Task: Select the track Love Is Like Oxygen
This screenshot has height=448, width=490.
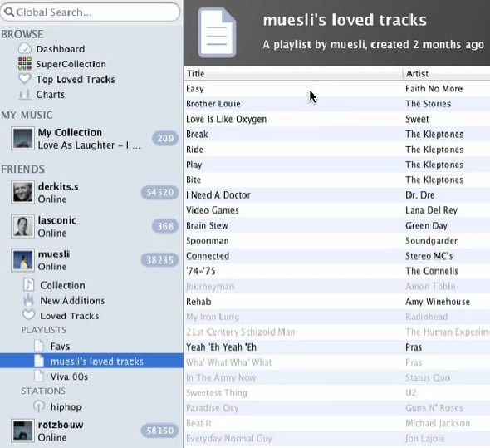Action: 226,120
